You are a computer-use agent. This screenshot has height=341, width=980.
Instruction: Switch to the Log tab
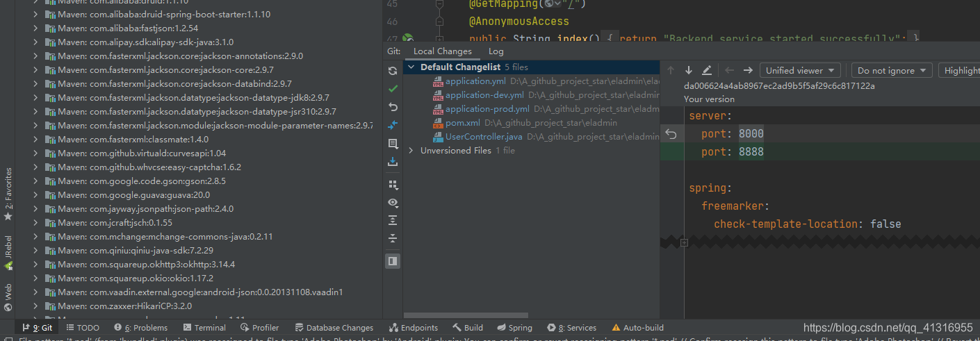pyautogui.click(x=496, y=51)
